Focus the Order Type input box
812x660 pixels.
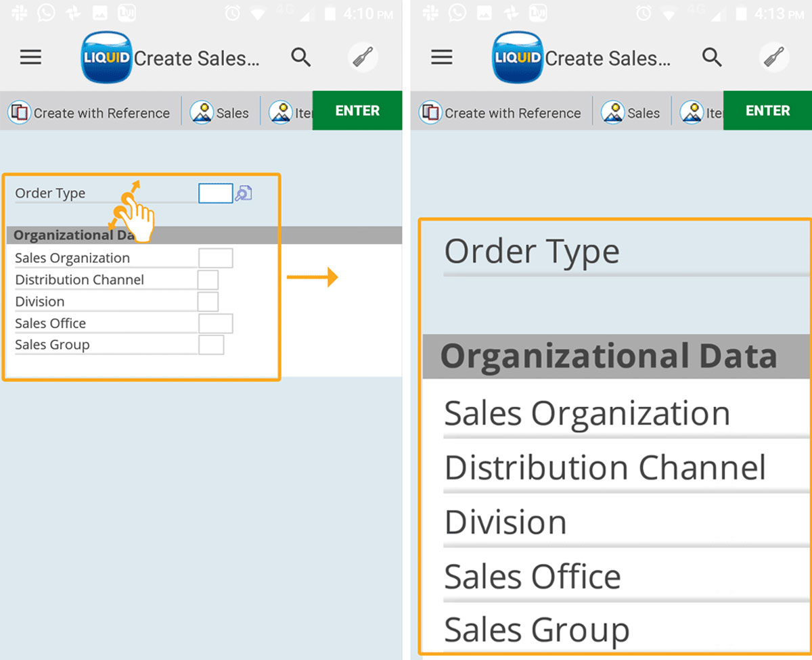click(x=215, y=193)
